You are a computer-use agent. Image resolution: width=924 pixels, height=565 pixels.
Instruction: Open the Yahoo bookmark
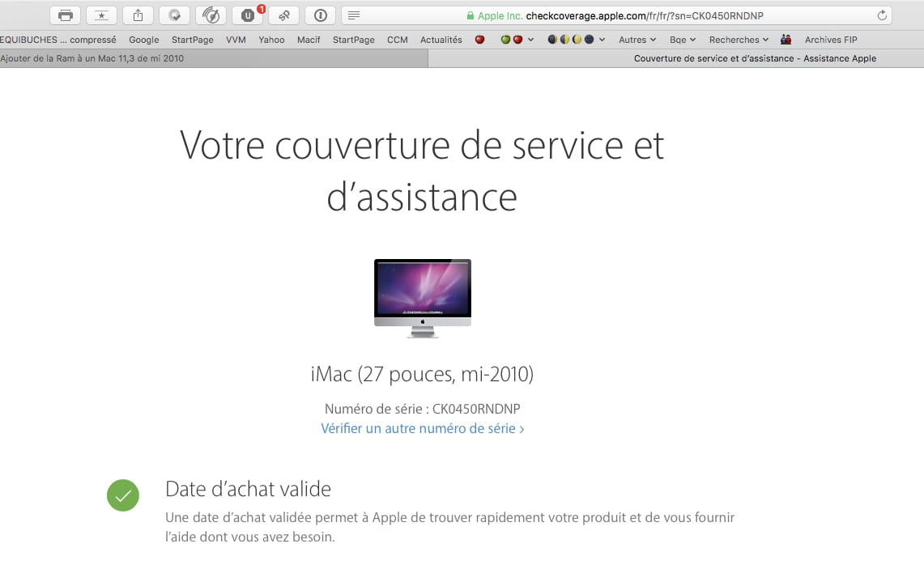271,40
